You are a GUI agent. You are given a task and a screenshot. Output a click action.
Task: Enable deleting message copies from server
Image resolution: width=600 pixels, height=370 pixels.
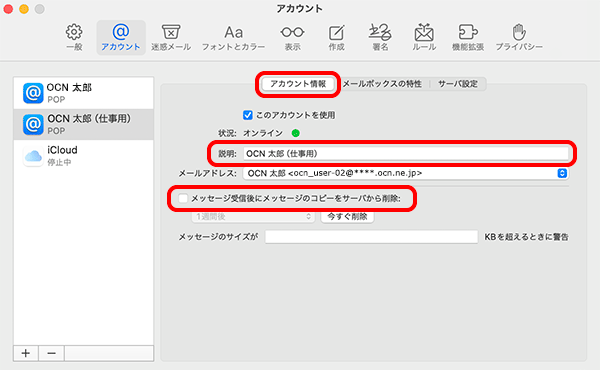183,198
